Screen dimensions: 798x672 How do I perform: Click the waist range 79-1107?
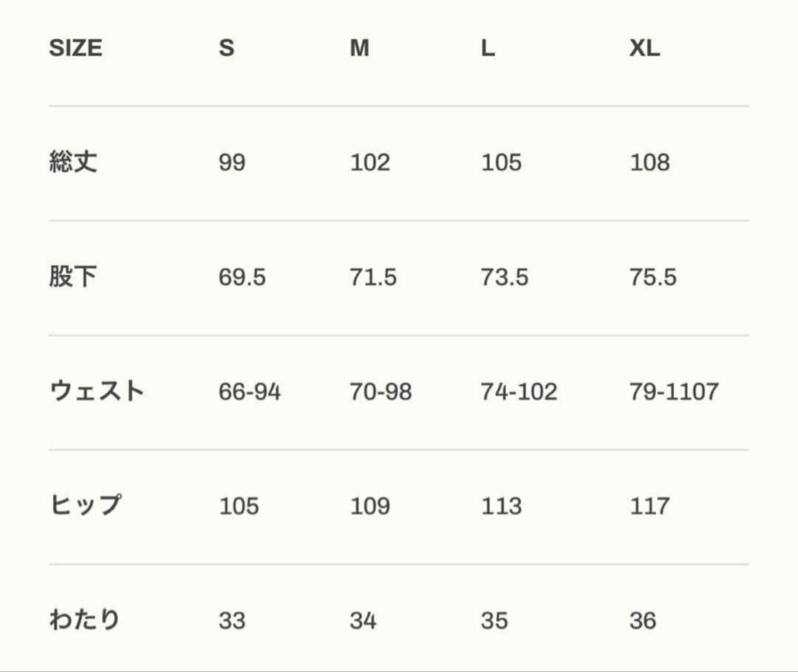[x=674, y=392]
